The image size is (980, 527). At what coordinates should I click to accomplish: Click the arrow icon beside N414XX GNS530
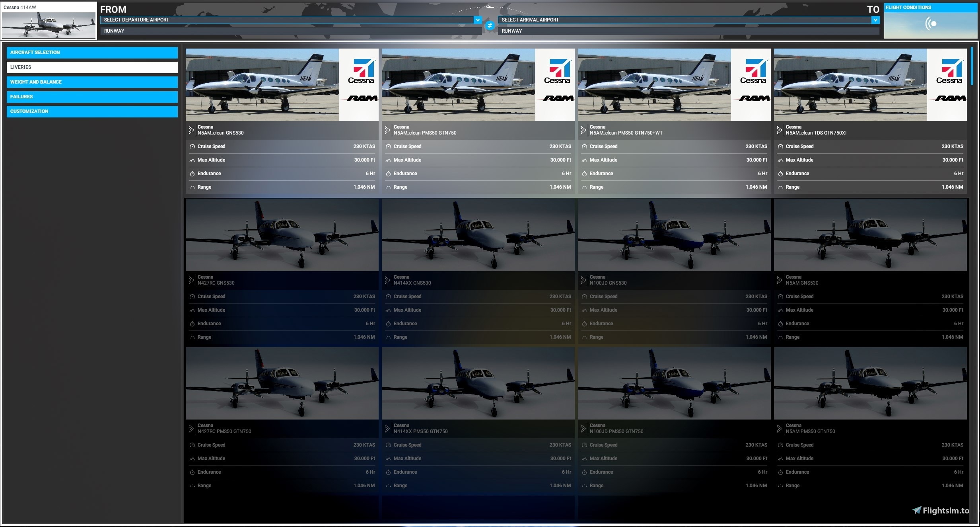(x=387, y=280)
